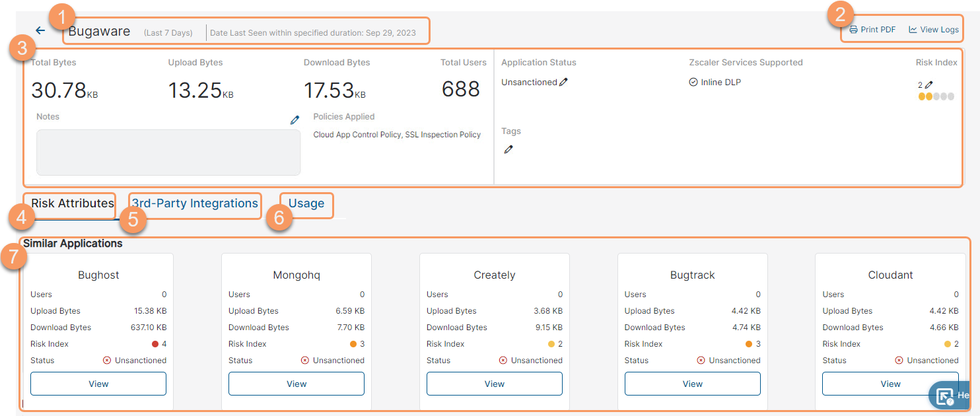Click the Print PDF link
Viewport: 980px width, 416px height.
(878, 30)
